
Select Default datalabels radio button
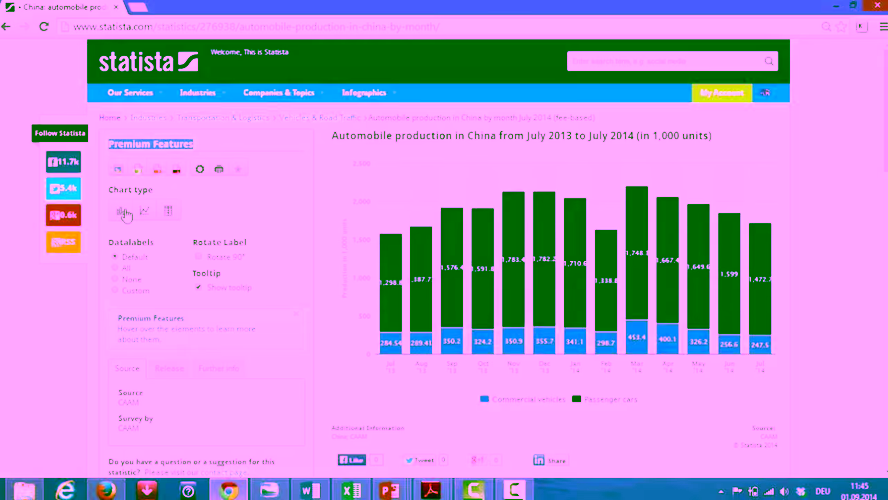(115, 257)
